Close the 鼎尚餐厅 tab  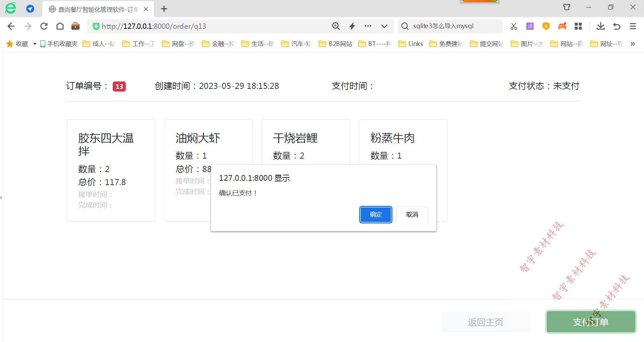click(146, 9)
